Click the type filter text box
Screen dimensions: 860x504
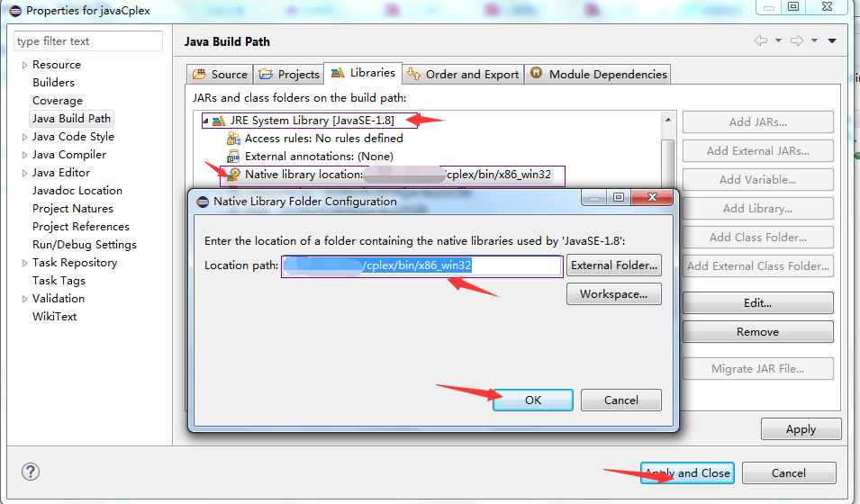point(88,41)
